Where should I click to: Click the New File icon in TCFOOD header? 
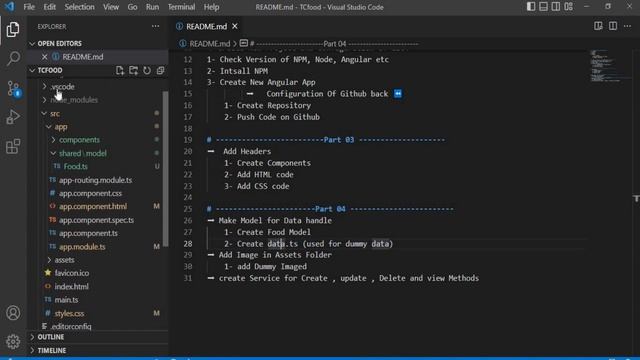point(120,70)
